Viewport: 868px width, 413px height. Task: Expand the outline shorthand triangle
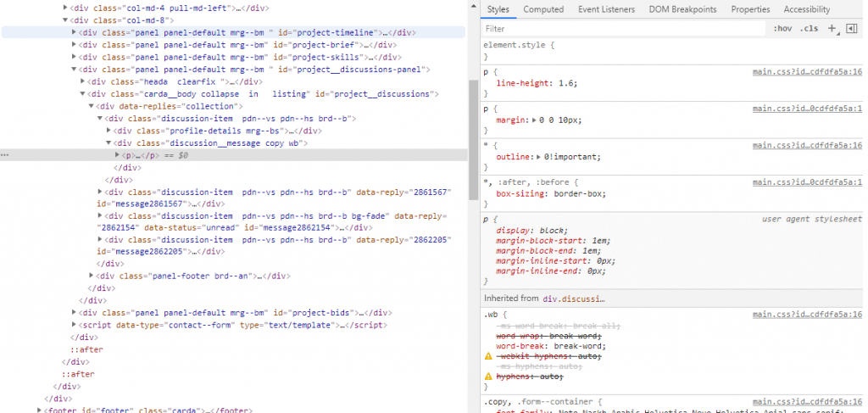pos(540,157)
